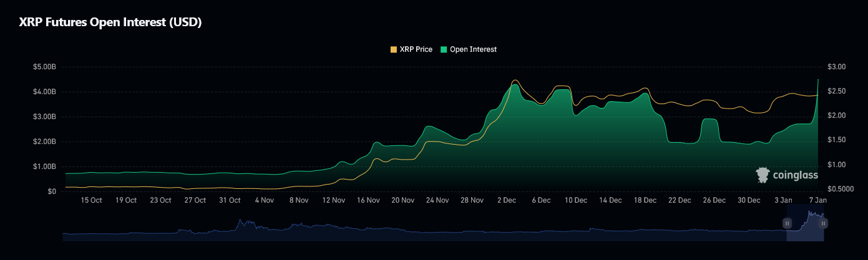Click the left handle of range slider
The image size is (868, 260).
point(787,223)
